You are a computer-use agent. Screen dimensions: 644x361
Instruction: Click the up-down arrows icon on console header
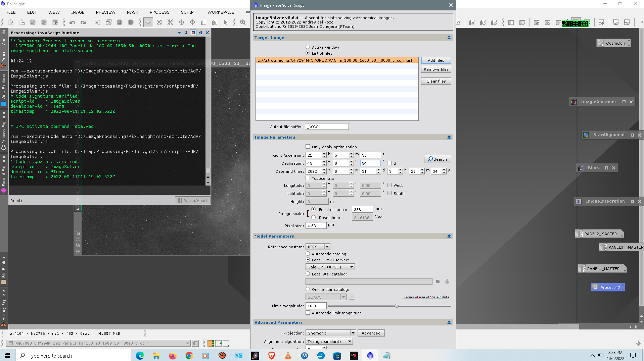[186, 33]
